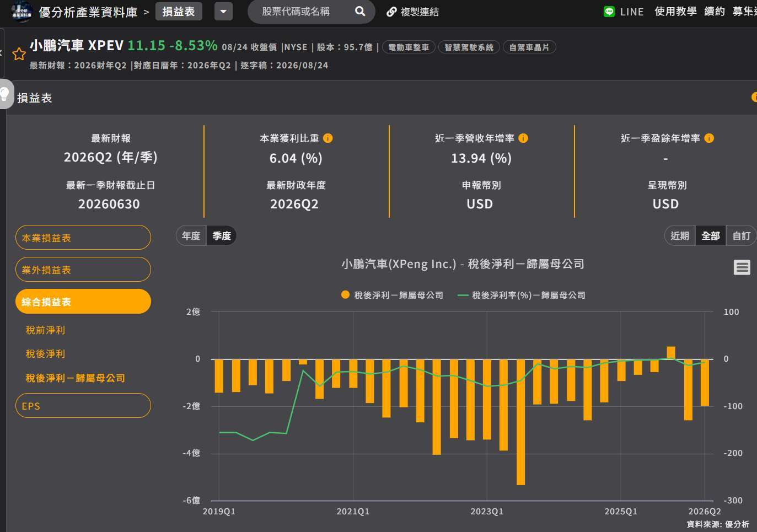Click the LINE logo icon
Image resolution: width=757 pixels, height=532 pixels.
pyautogui.click(x=609, y=12)
